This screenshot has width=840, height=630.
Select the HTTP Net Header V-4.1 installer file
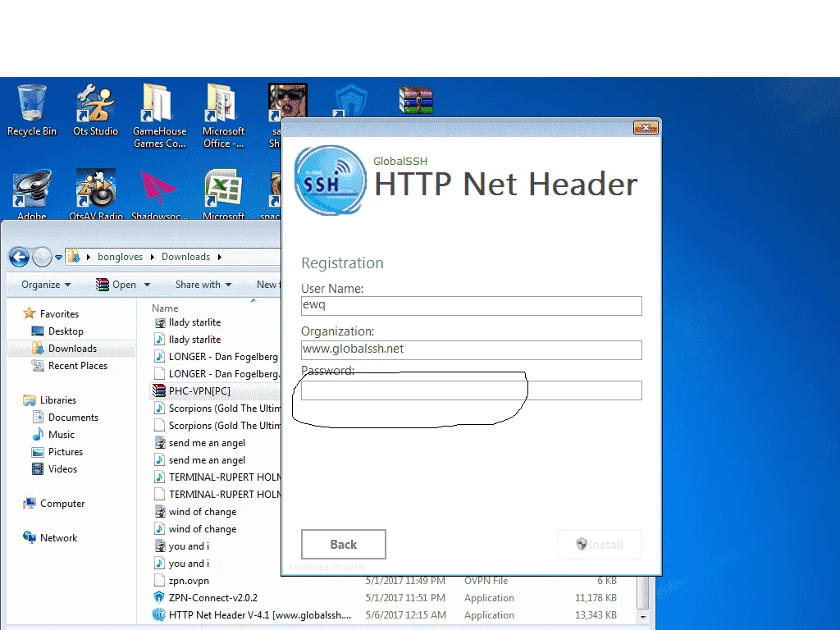(x=252, y=615)
